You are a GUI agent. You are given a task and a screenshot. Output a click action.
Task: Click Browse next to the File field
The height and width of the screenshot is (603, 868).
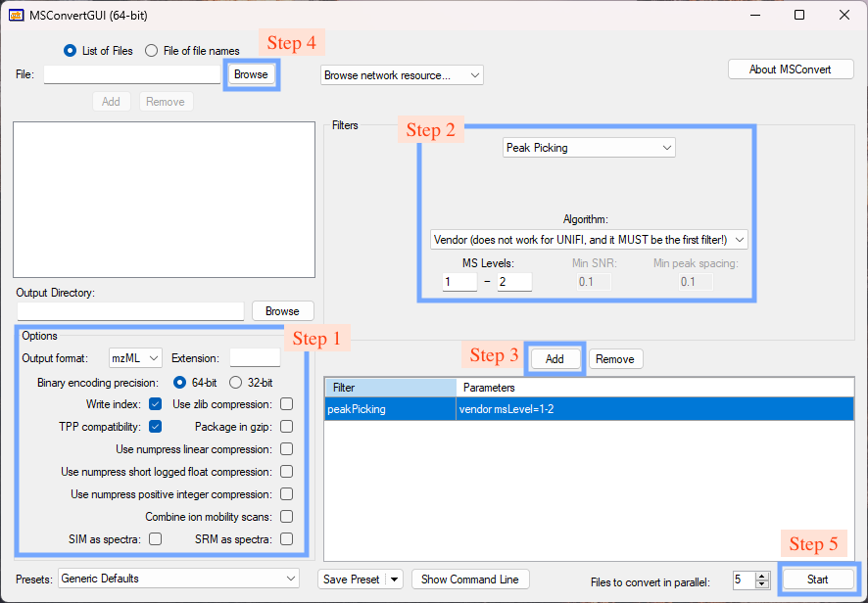coord(252,74)
